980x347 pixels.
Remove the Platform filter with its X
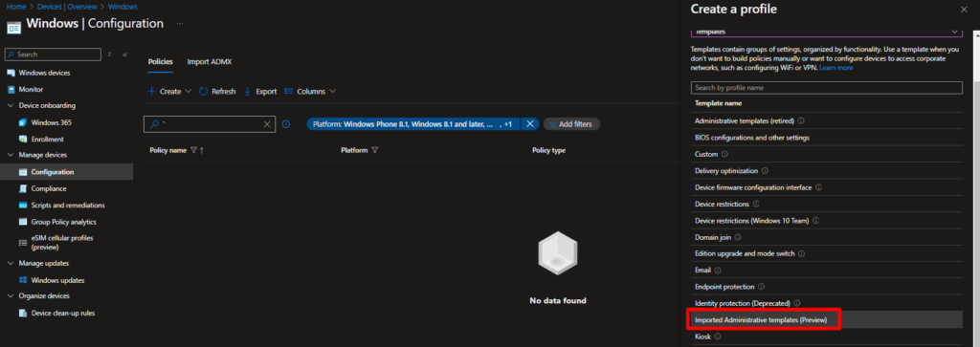(529, 124)
